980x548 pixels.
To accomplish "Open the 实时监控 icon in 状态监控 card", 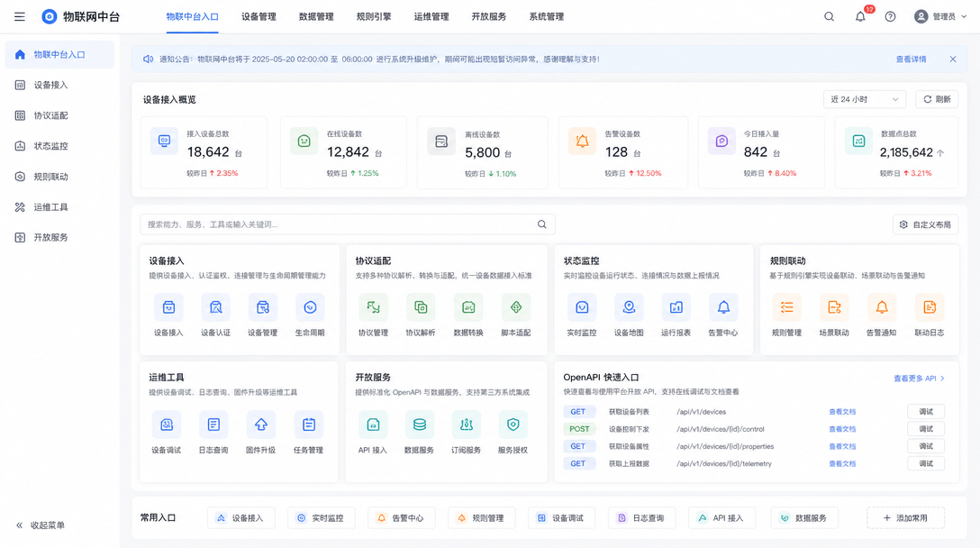I will coord(582,307).
